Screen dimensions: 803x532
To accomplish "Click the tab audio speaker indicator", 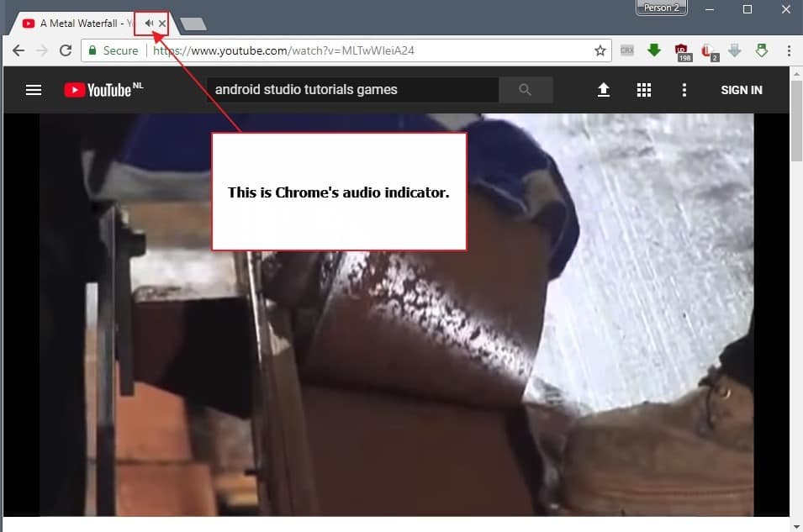I will tap(149, 23).
